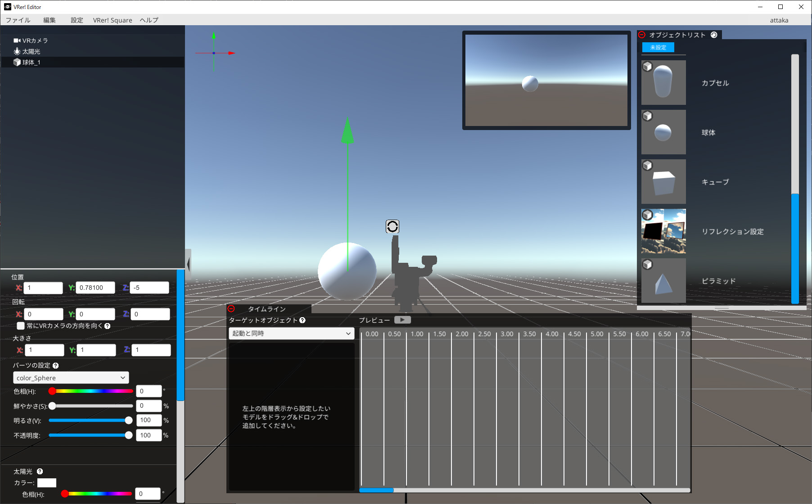Click the 太陽光 カラー white swatch

click(47, 483)
